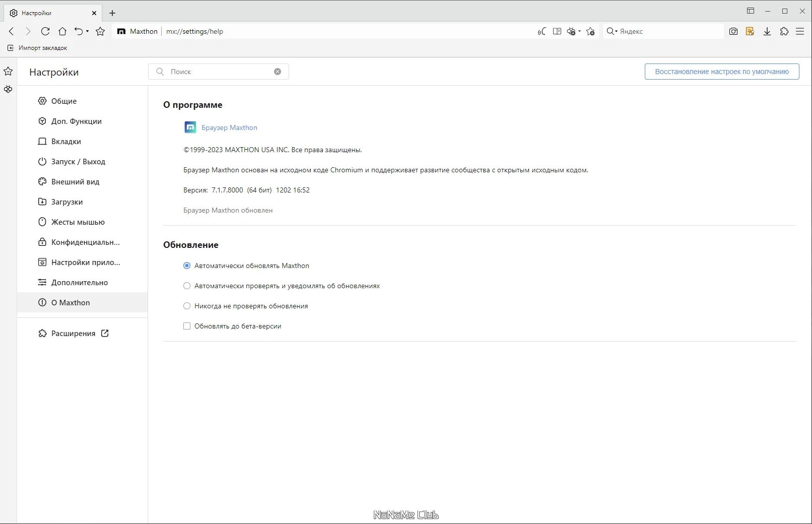Open the extensions puzzle icon in toolbar

coord(784,31)
